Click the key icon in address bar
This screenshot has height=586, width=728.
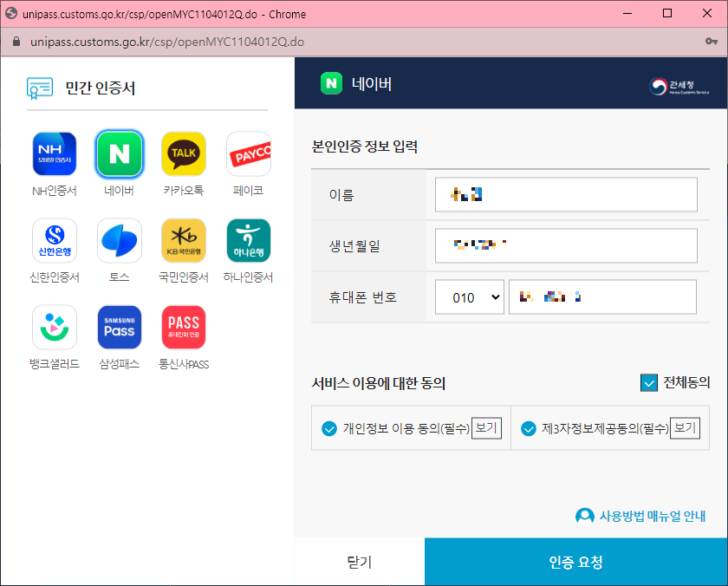[x=712, y=42]
